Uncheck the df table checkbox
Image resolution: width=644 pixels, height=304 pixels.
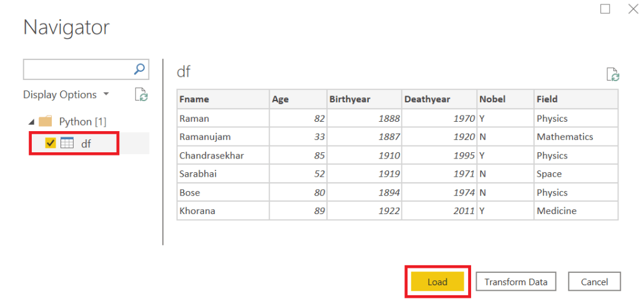point(51,143)
